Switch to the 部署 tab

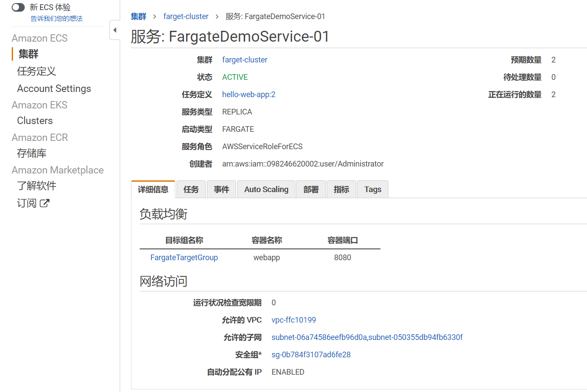point(311,189)
